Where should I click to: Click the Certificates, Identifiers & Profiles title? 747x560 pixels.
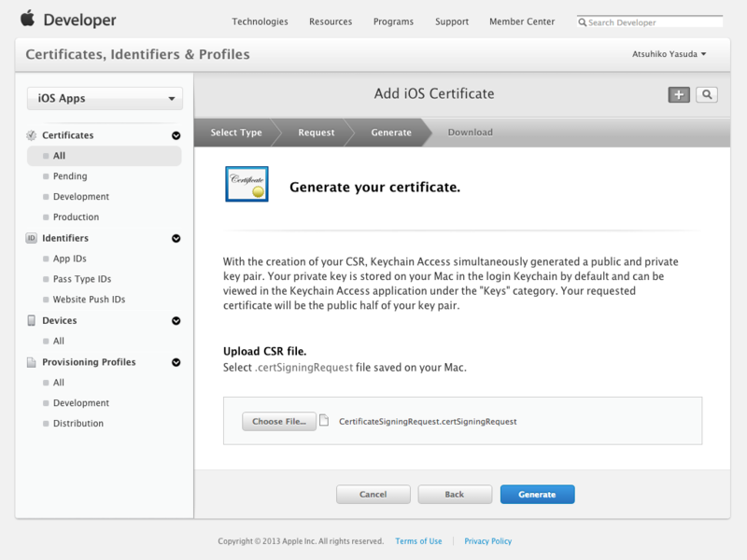[x=137, y=54]
